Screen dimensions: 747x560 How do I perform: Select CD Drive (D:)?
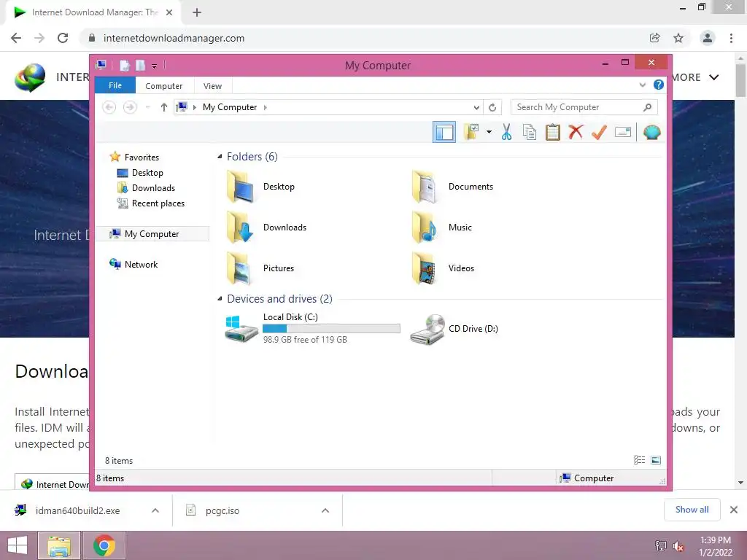pos(454,329)
